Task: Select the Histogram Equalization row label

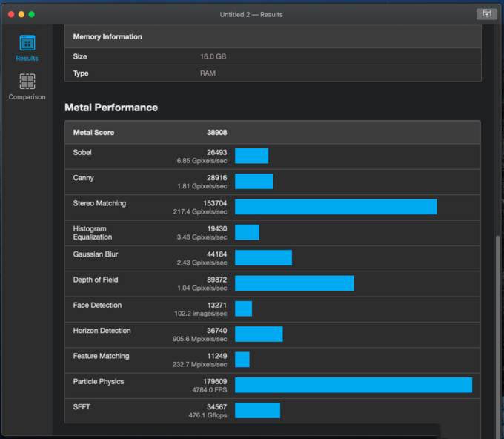Action: point(93,233)
